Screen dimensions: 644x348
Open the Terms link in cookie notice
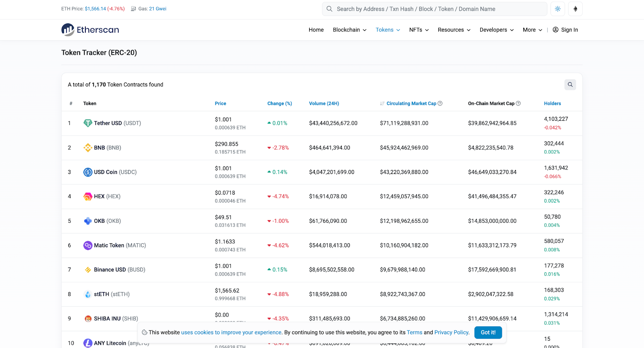point(415,332)
